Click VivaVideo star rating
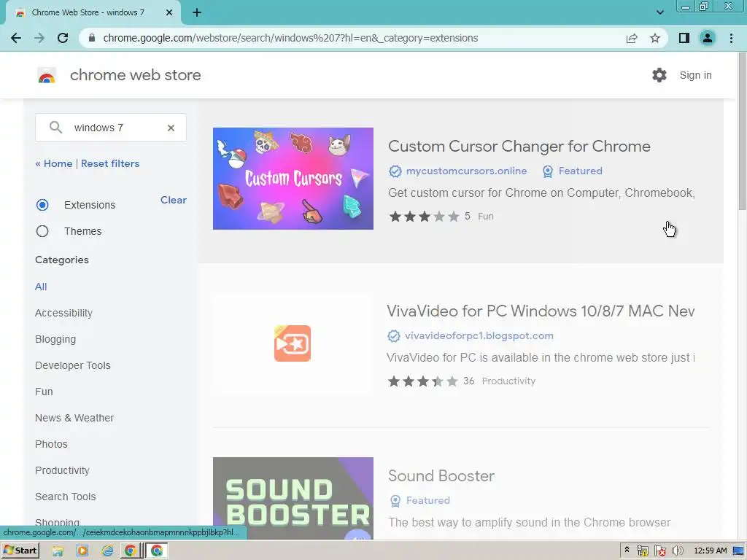Viewport: 747px width, 560px height. (423, 381)
